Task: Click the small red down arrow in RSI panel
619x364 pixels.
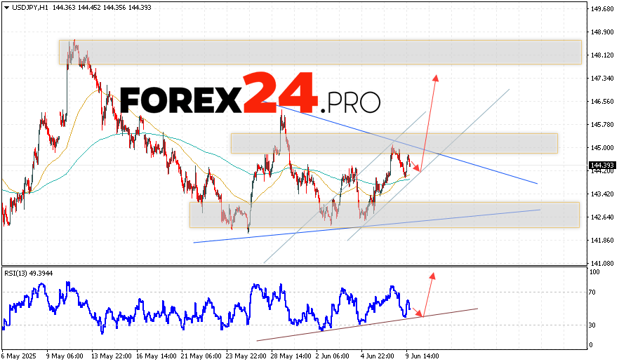Action: click(415, 310)
